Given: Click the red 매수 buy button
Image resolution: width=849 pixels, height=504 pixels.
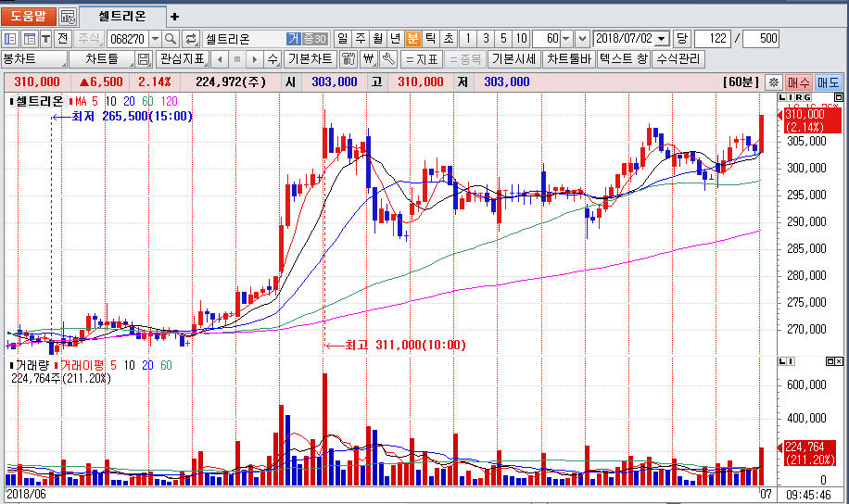Looking at the screenshot, I should coord(799,82).
